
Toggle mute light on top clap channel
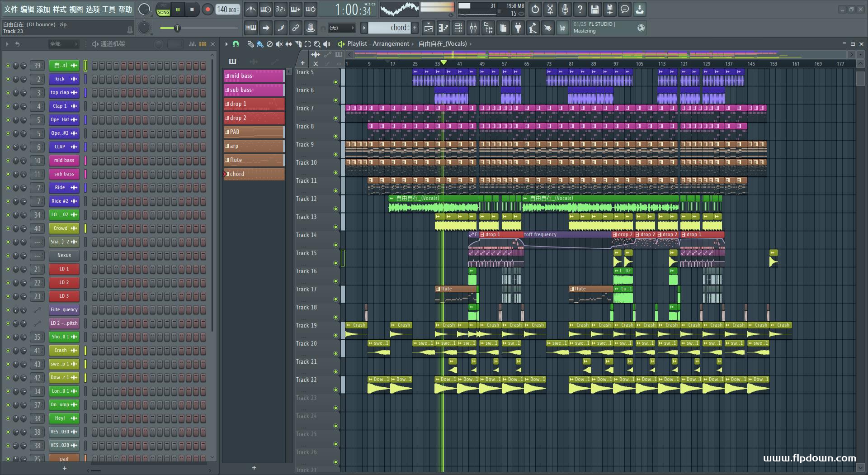[x=8, y=93]
